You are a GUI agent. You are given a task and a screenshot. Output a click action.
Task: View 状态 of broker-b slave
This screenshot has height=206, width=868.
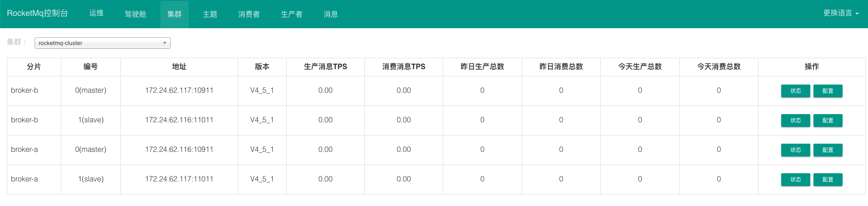(795, 121)
